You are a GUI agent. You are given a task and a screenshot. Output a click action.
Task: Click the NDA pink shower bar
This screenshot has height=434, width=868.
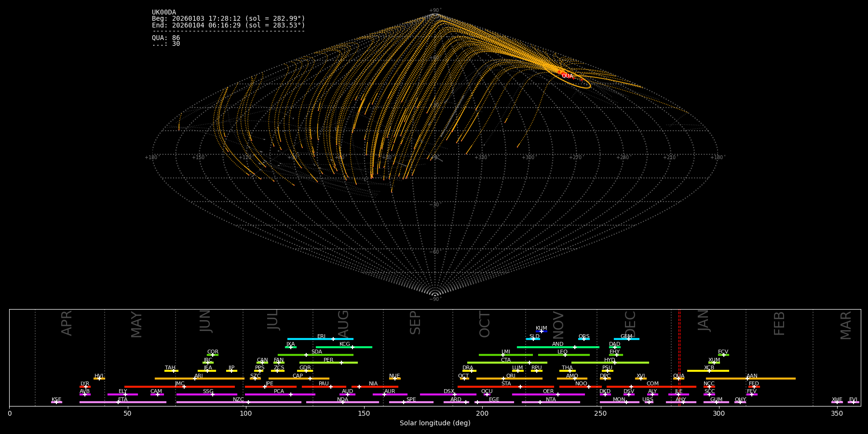pyautogui.click(x=342, y=402)
